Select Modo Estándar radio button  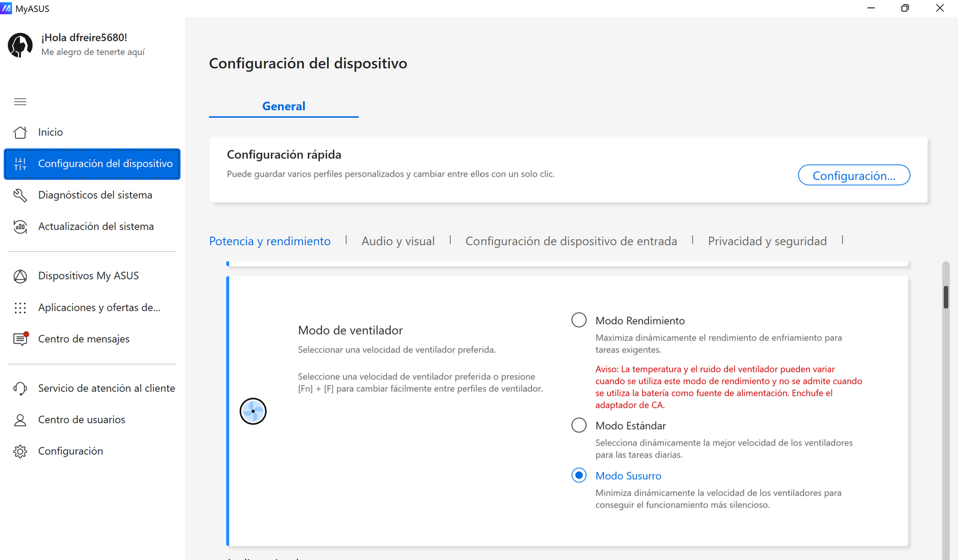pos(579,425)
